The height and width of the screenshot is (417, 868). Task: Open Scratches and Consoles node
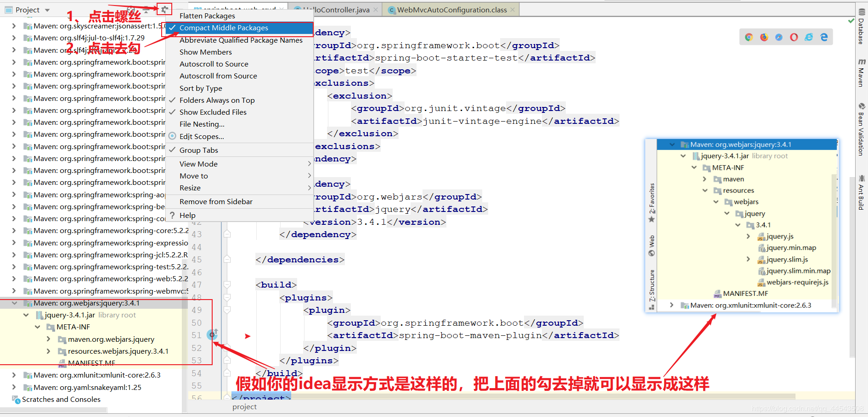click(x=61, y=400)
